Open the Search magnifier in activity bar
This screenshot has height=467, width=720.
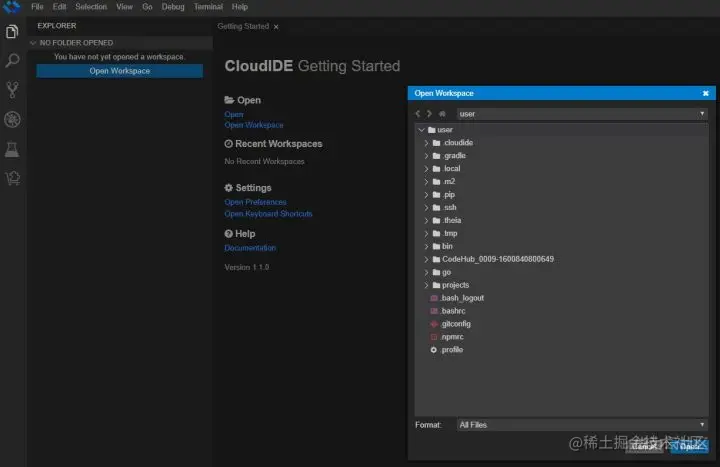tap(12, 61)
